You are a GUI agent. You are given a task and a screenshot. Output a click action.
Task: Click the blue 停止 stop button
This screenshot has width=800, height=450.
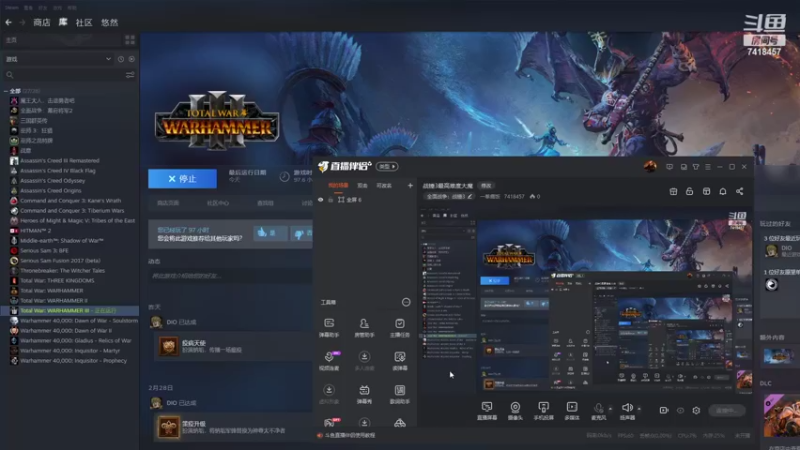[x=182, y=179]
